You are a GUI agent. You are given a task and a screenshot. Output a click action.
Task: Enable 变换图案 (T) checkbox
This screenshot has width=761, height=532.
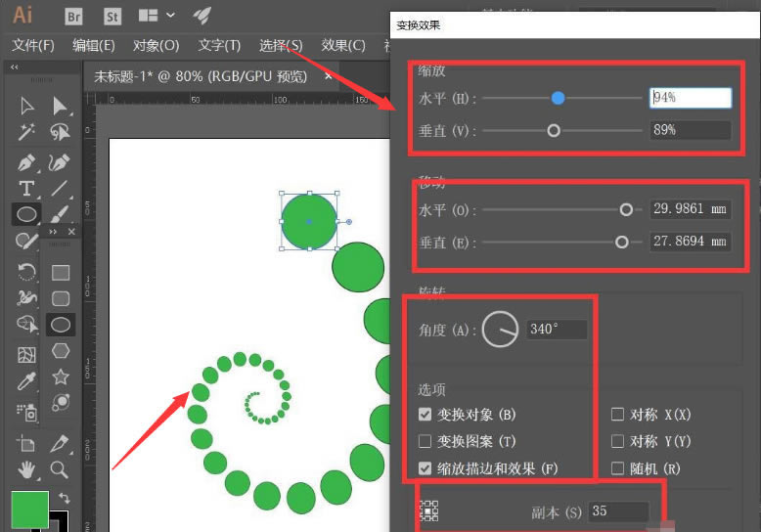click(x=425, y=441)
